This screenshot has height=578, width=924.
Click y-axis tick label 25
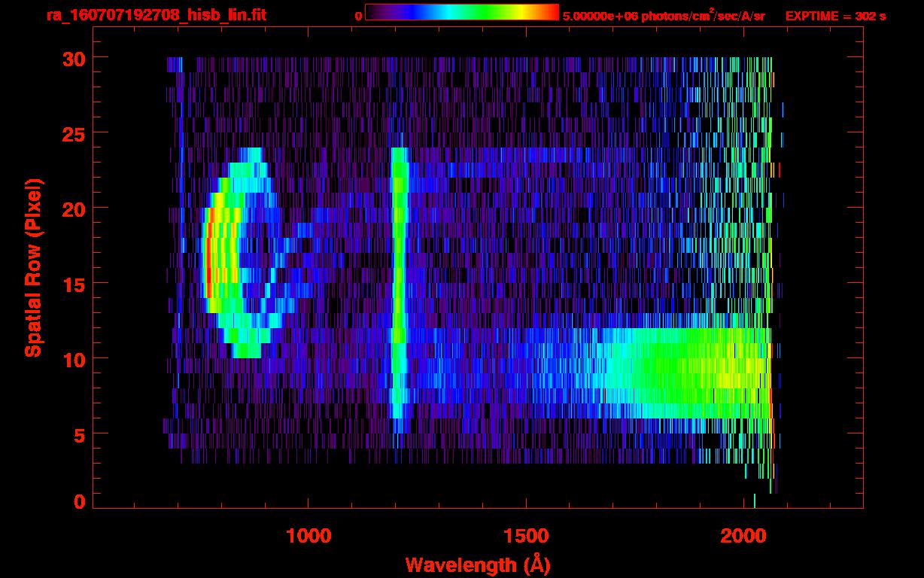(73, 133)
